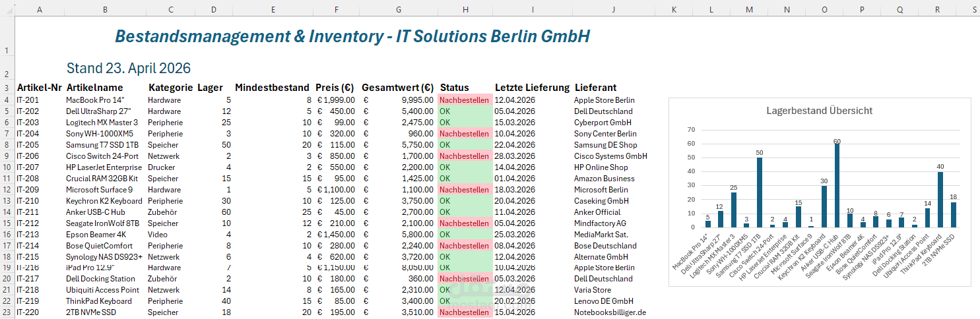Click the 'Stand 23. April 2026' cell
This screenshot has width=980, height=319.
click(x=129, y=68)
